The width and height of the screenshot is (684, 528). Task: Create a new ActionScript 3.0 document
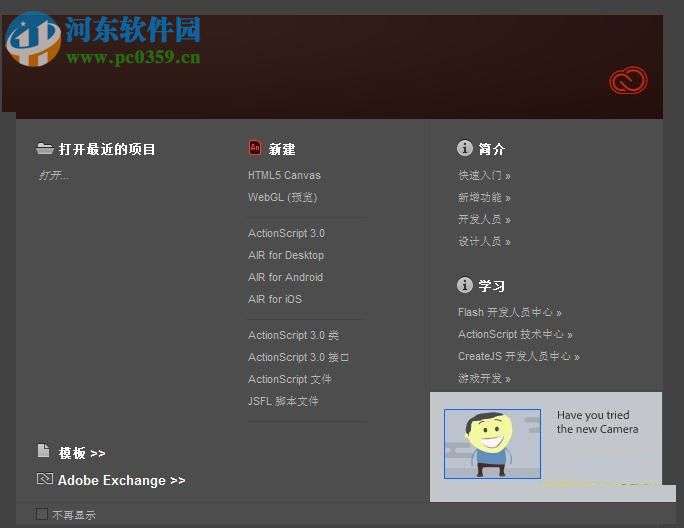pos(286,233)
